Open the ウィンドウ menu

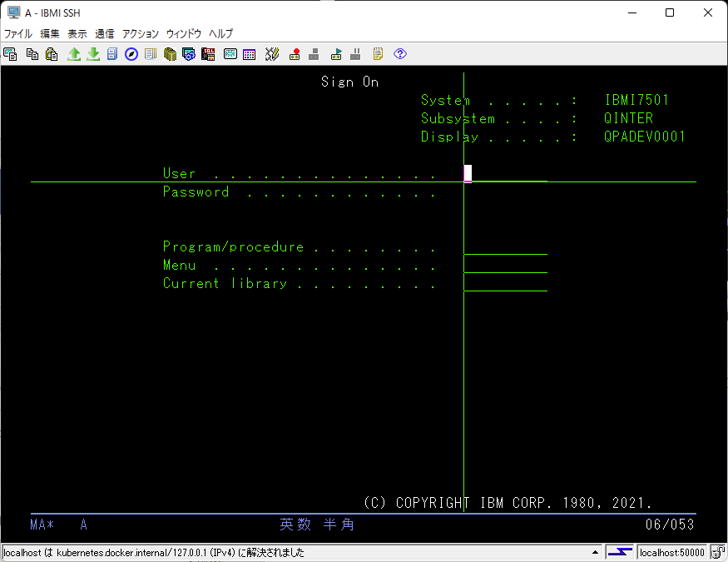pos(183,33)
